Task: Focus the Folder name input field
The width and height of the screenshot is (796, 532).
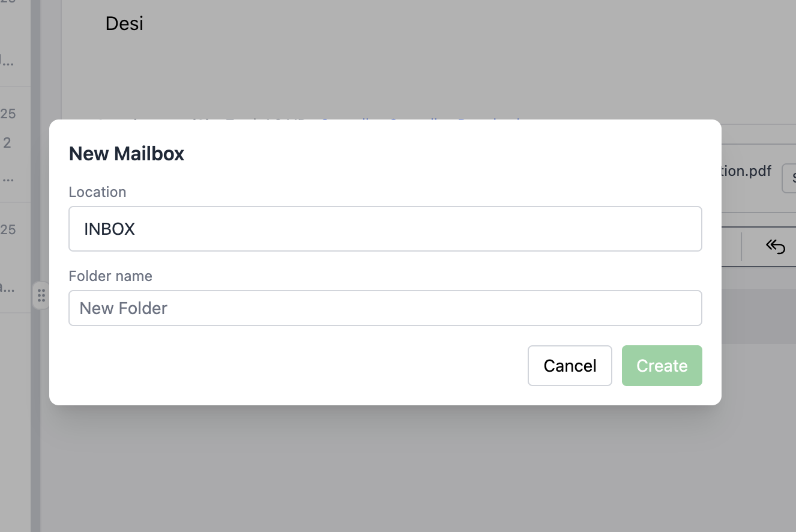Action: (385, 308)
